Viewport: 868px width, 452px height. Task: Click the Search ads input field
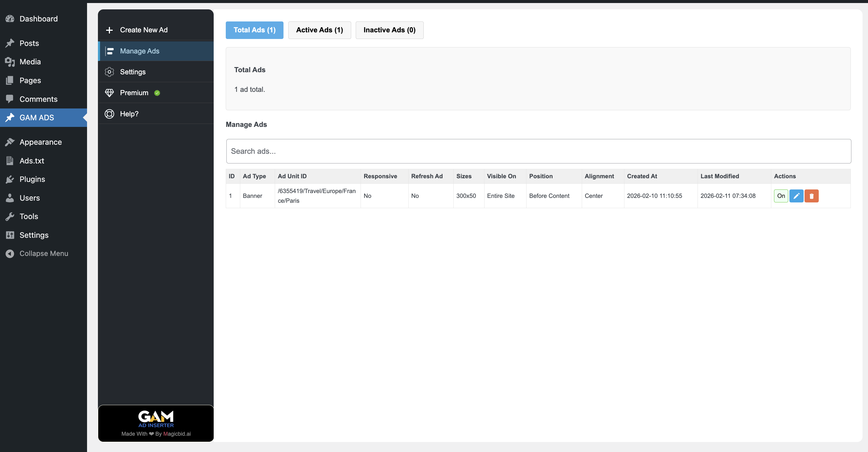[538, 151]
